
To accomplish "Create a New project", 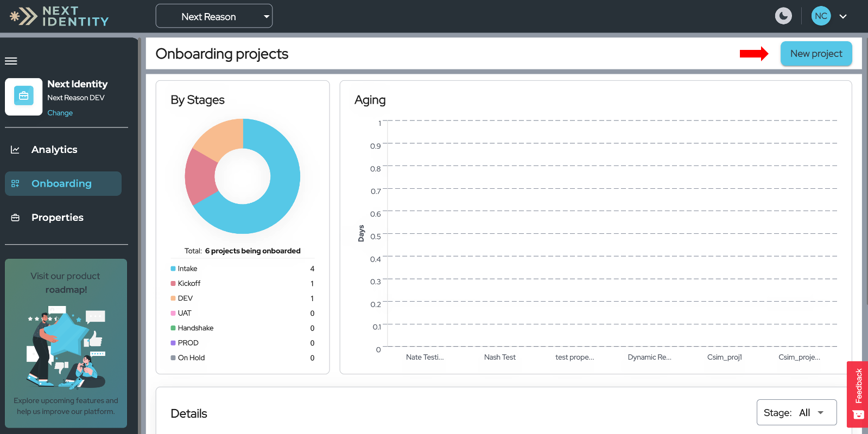I will coord(816,54).
